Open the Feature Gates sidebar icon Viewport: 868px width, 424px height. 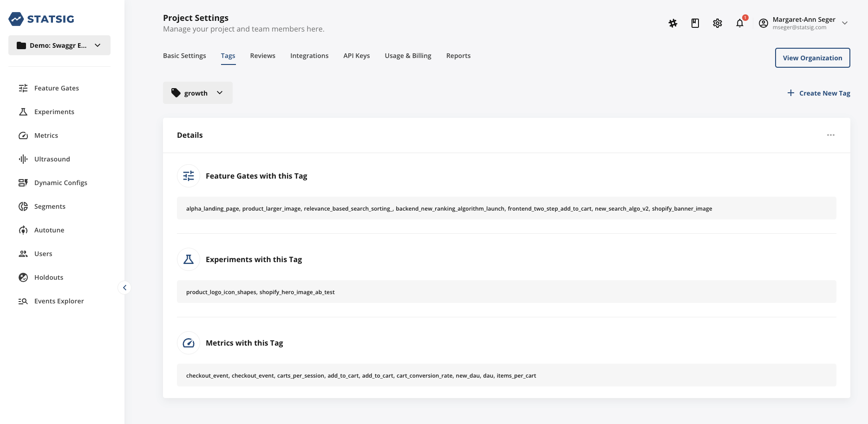coord(24,88)
